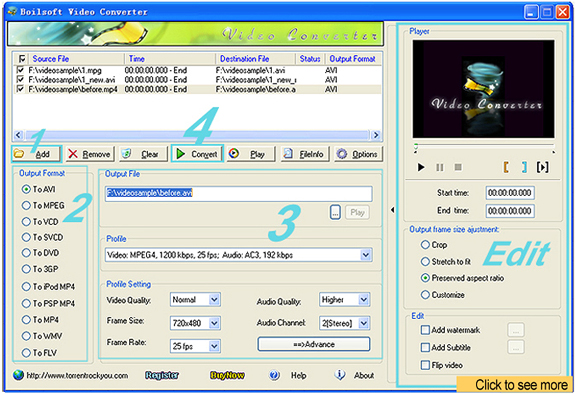The height and width of the screenshot is (394, 576).
Task: Play preview in the player panel
Action: point(421,167)
